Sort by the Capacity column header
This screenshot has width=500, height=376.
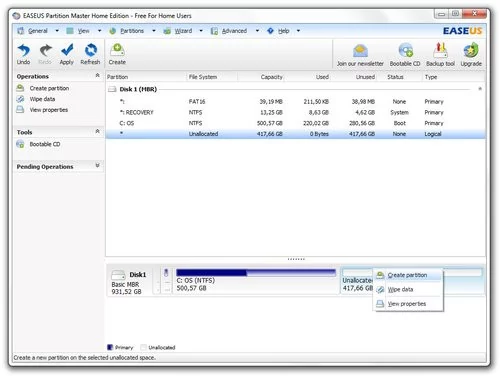point(262,77)
